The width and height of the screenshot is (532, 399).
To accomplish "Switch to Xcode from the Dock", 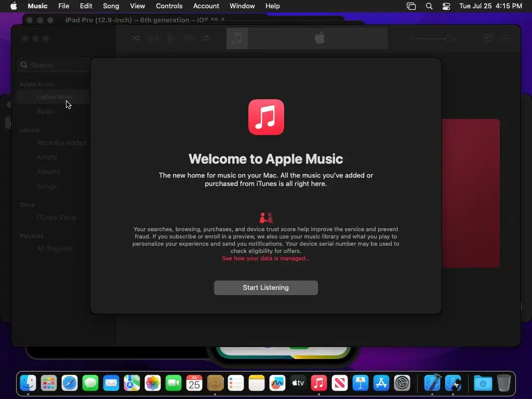I will [x=432, y=383].
